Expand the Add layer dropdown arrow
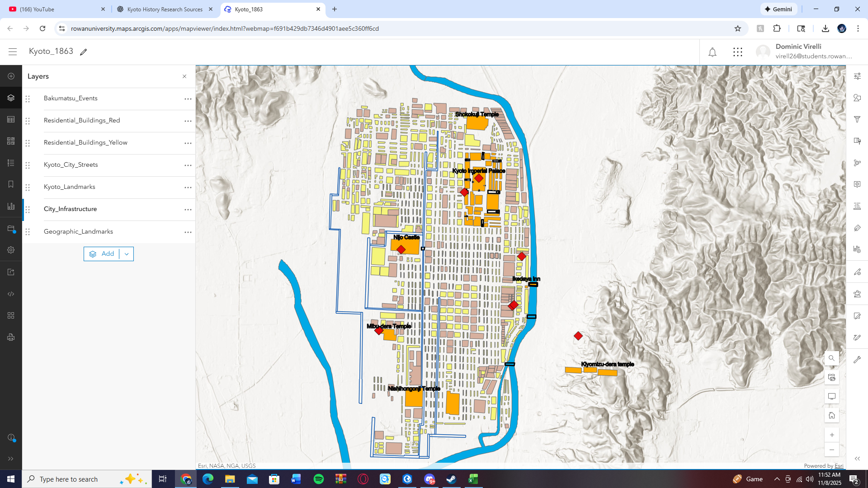This screenshot has height=488, width=868. [127, 254]
